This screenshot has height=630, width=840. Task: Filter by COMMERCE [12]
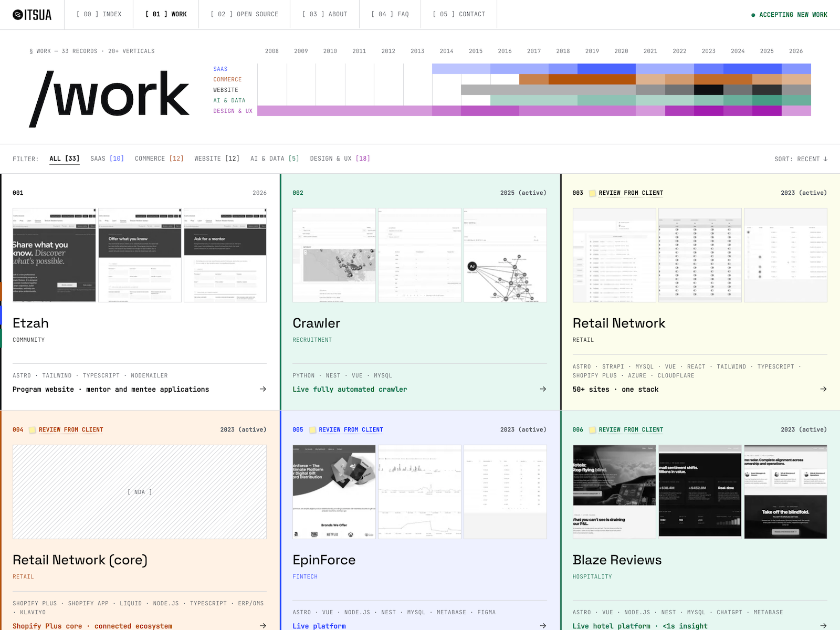coord(159,159)
